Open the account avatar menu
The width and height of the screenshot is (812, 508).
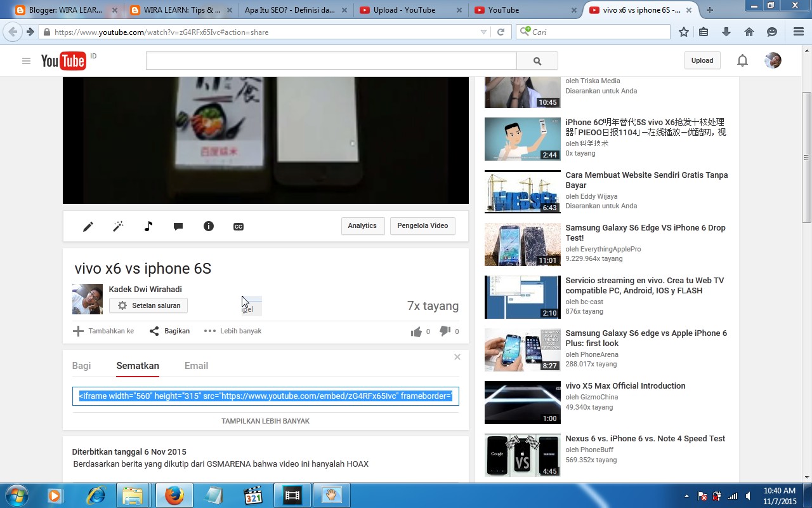point(773,60)
